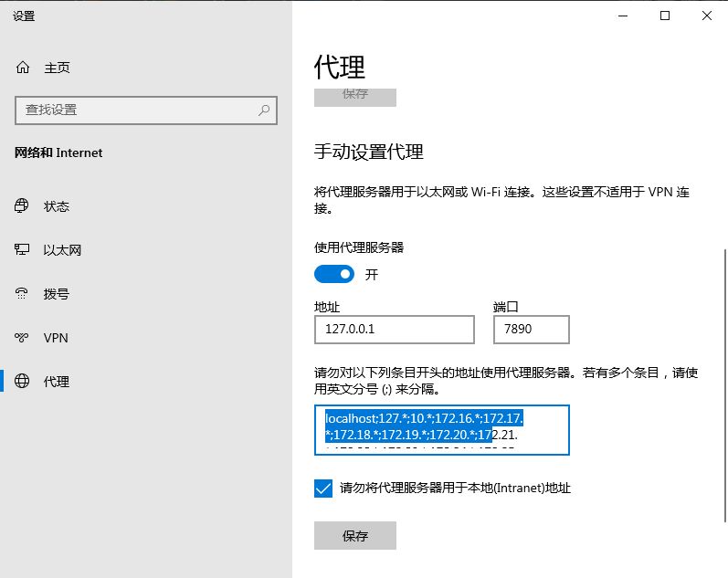Switch to 拨号 settings page
This screenshot has width=728, height=578.
pyautogui.click(x=57, y=294)
